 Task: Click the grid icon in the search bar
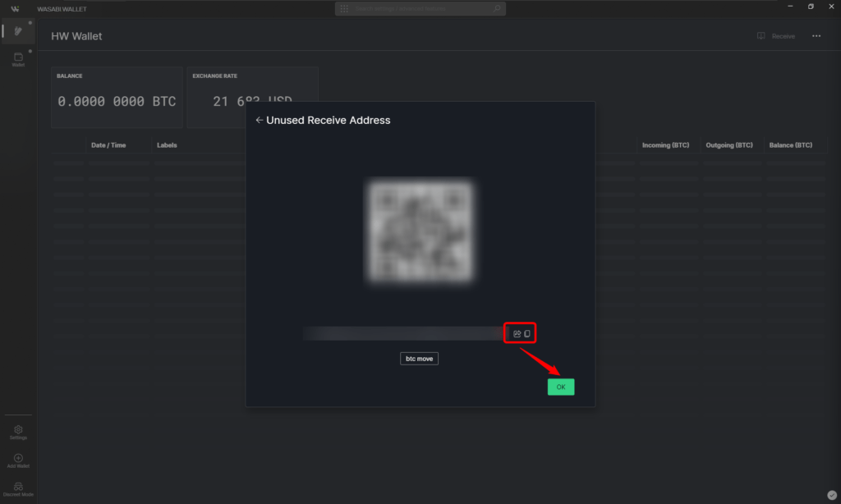point(344,8)
